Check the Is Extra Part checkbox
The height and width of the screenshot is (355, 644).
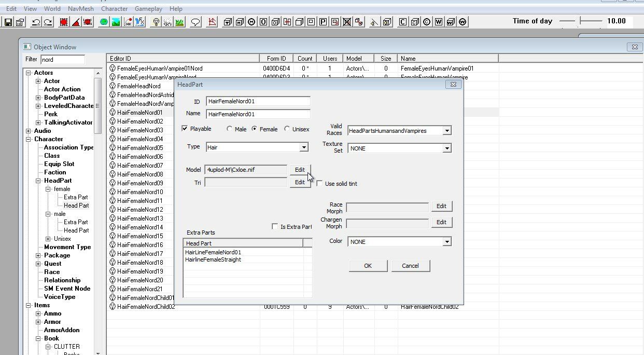pyautogui.click(x=275, y=227)
